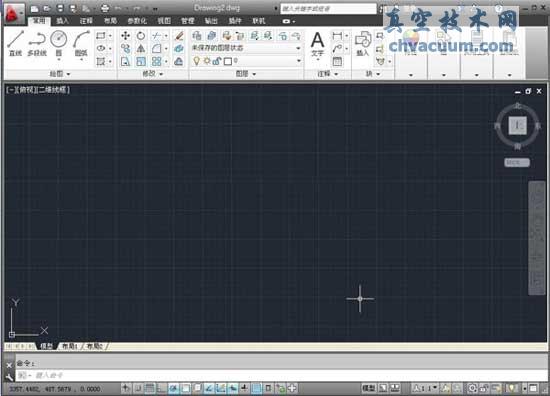This screenshot has height=396, width=550.
Task: Click the Rectangle draw tool icon
Action: tap(101, 35)
